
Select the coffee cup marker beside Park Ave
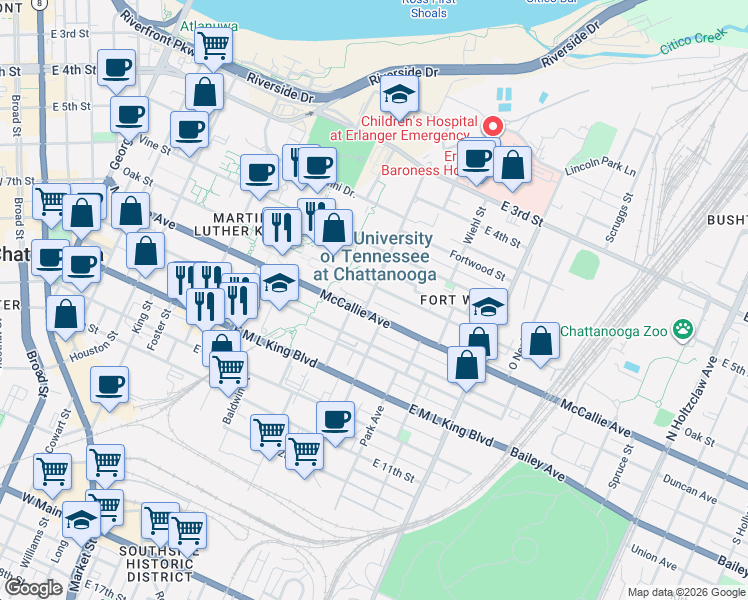[x=335, y=421]
